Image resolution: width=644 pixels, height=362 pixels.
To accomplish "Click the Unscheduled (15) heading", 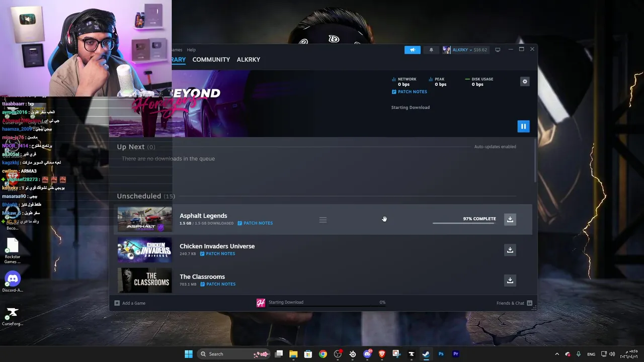I will 146,196.
